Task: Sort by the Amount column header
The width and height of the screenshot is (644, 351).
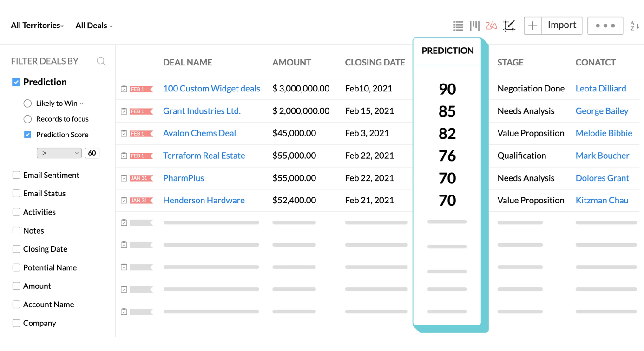Action: 291,62
